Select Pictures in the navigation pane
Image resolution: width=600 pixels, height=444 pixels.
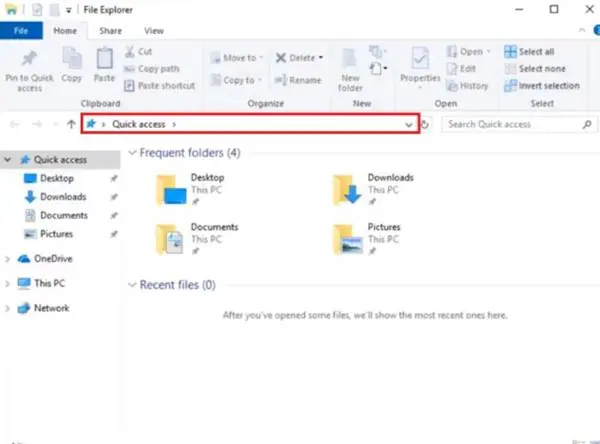[x=56, y=233]
